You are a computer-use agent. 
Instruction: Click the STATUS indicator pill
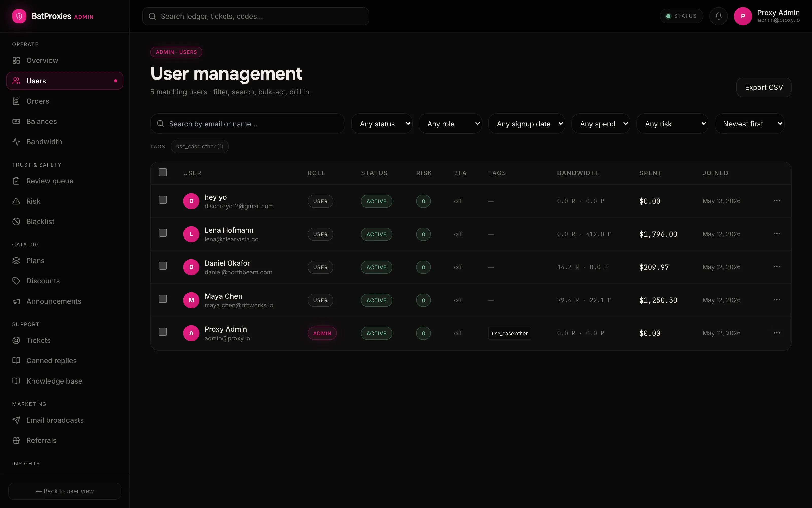click(x=681, y=16)
